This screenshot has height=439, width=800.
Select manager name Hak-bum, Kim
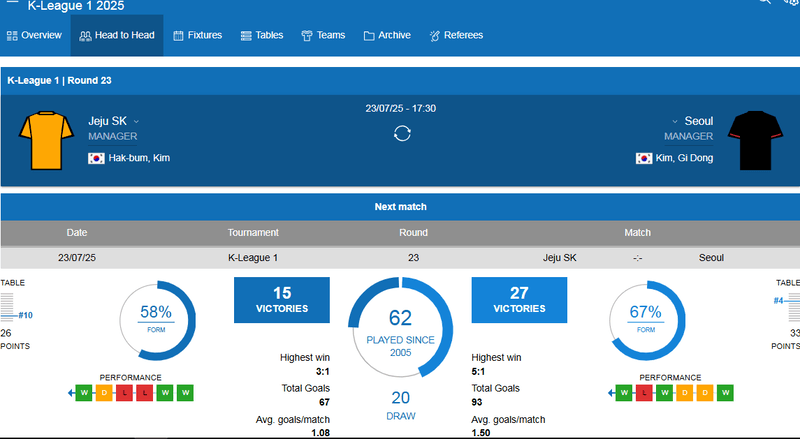[x=139, y=158]
